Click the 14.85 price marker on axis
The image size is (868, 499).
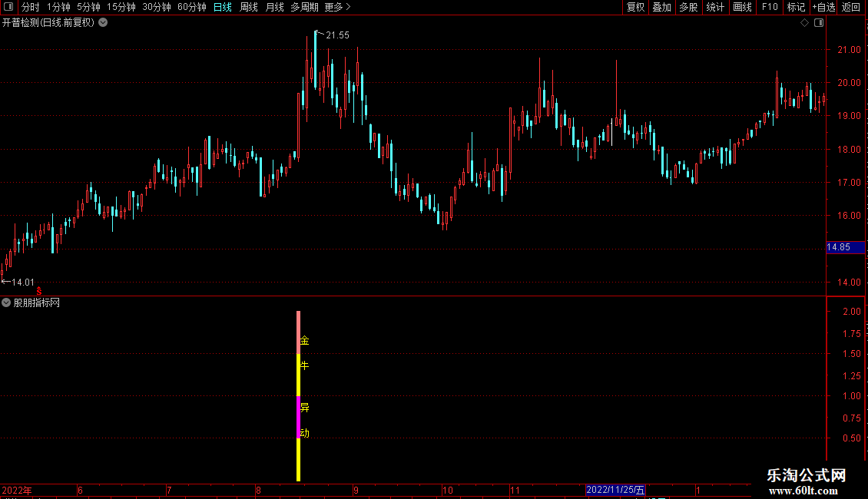845,247
